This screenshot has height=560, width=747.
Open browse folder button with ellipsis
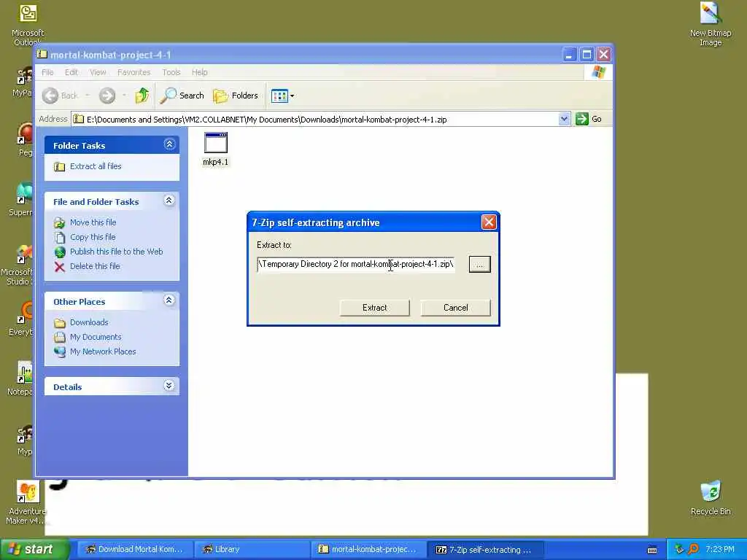pyautogui.click(x=479, y=264)
